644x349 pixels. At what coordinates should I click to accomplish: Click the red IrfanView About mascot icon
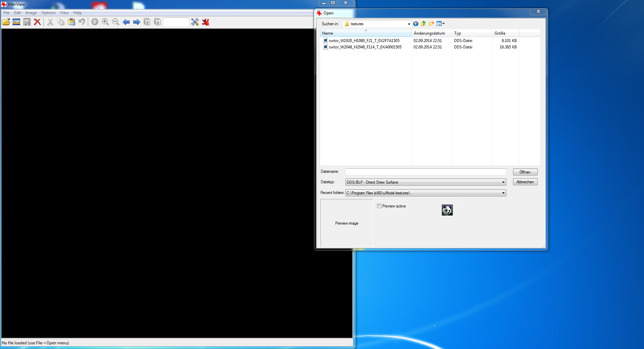point(206,22)
